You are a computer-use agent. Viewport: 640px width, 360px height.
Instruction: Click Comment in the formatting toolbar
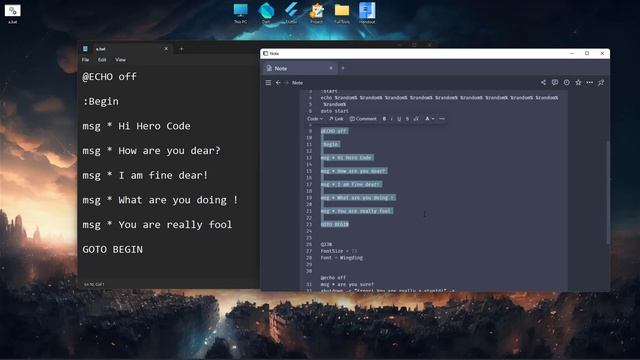tap(363, 119)
